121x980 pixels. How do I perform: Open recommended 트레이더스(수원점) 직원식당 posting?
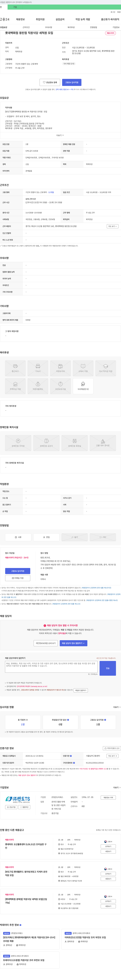(24, 960)
